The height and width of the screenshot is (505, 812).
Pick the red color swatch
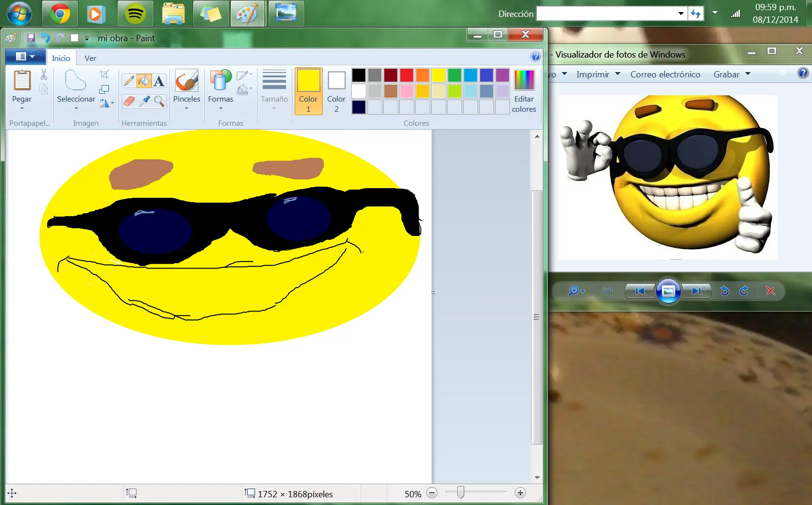tap(406, 75)
